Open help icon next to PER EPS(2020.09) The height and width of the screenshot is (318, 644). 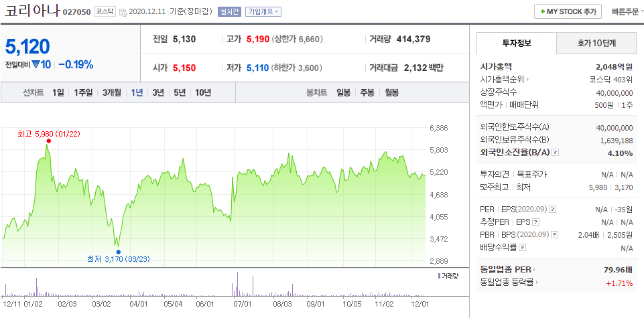[552, 210]
